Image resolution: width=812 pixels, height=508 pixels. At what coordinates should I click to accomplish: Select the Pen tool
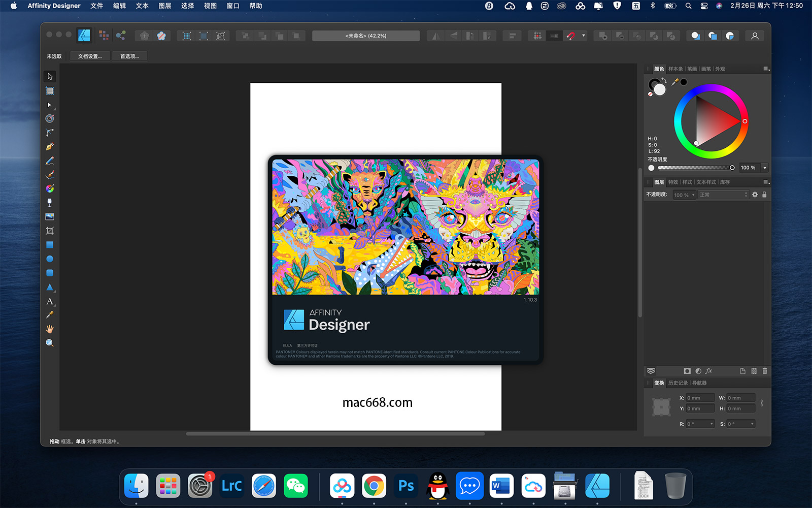50,147
